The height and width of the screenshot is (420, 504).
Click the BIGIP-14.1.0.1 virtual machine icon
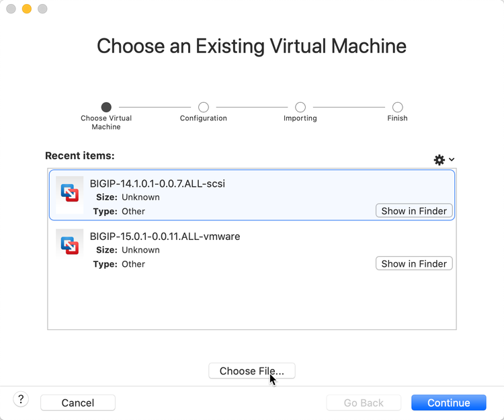pyautogui.click(x=70, y=194)
